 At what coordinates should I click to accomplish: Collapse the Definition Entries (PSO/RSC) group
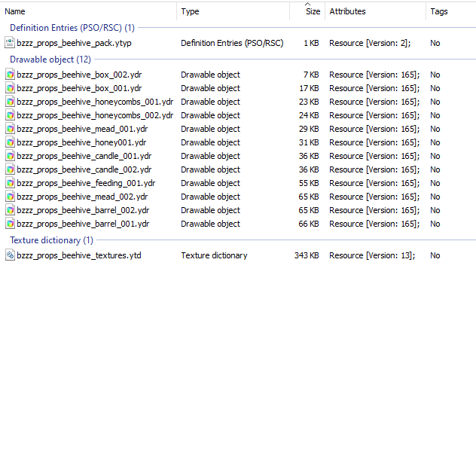tap(72, 28)
